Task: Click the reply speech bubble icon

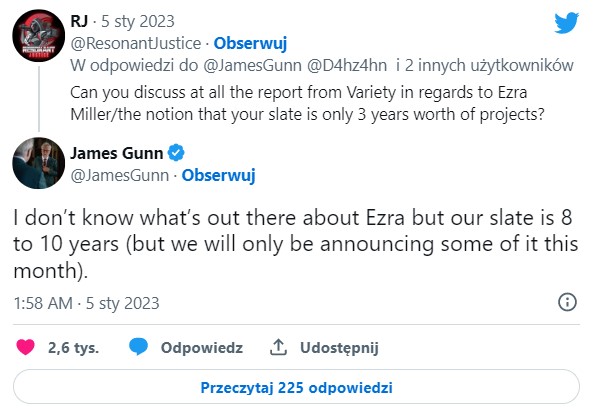Action: pyautogui.click(x=138, y=347)
